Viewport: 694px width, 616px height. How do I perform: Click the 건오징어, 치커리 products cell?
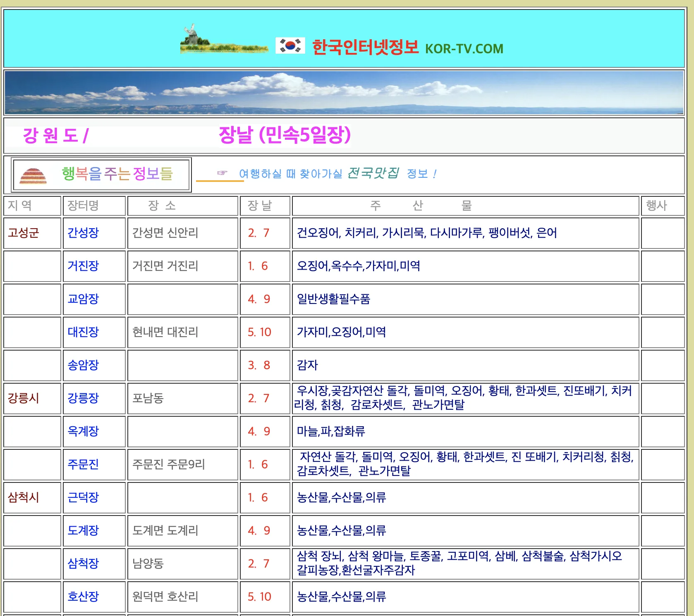point(465,233)
